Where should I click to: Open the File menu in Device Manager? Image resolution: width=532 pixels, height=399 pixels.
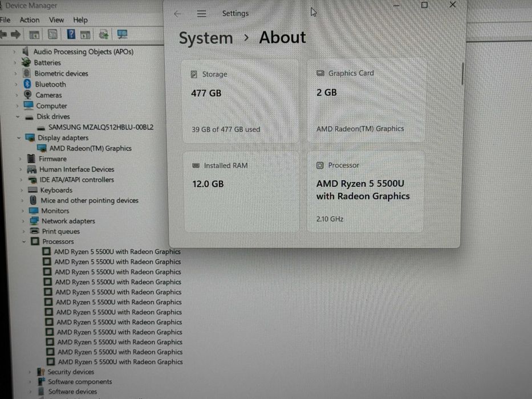click(x=5, y=20)
